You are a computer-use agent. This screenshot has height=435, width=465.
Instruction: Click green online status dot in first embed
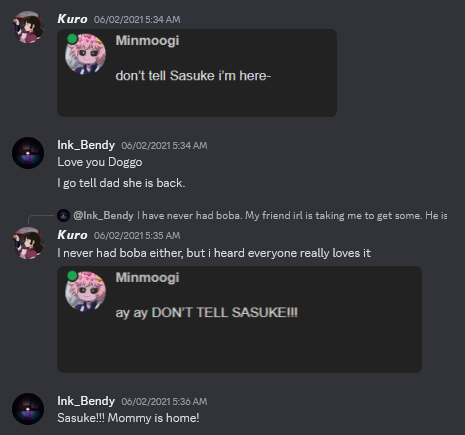pos(72,39)
